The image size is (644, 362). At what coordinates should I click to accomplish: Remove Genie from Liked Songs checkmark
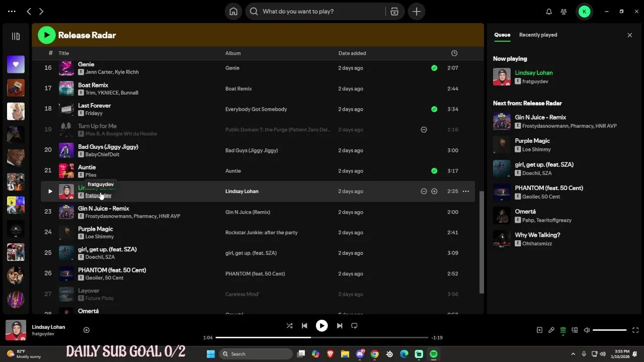pyautogui.click(x=434, y=68)
